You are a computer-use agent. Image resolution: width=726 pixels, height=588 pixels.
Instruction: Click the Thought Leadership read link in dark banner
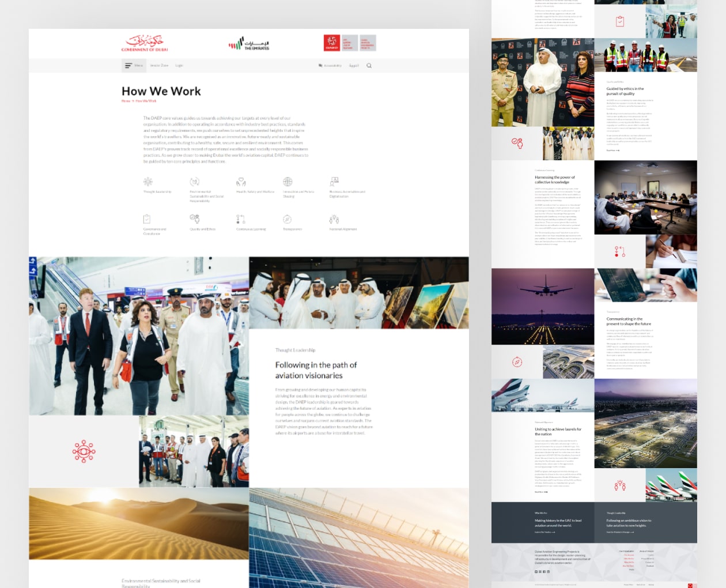coord(620,532)
